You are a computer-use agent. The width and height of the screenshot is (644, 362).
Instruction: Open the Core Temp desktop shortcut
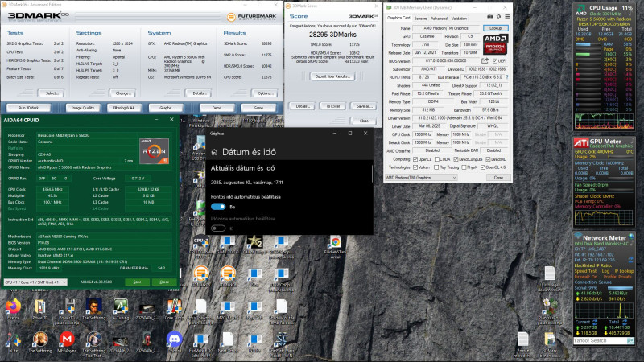pos(174,306)
